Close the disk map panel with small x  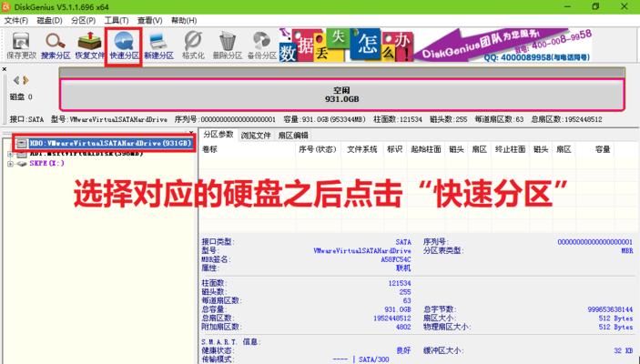[x=4, y=69]
